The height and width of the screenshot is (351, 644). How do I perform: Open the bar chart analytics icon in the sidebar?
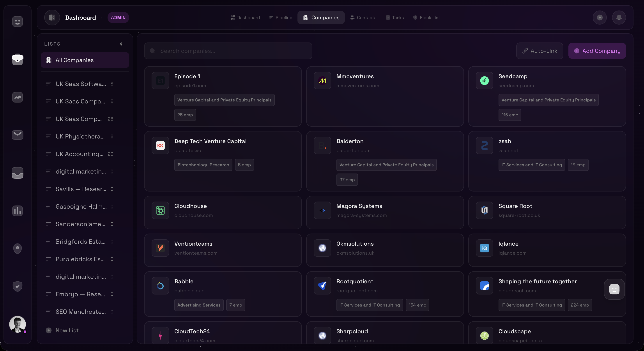point(17,211)
